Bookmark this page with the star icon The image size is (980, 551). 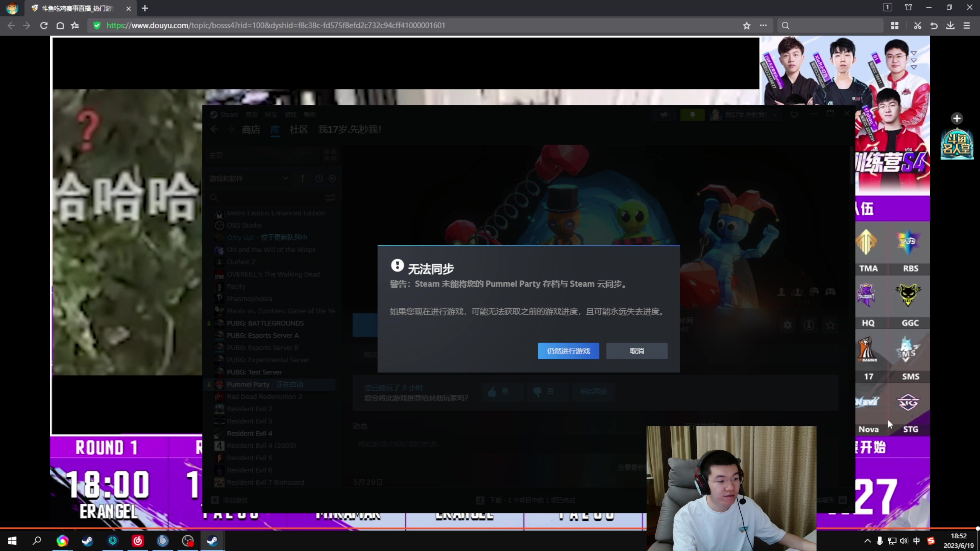pyautogui.click(x=746, y=26)
